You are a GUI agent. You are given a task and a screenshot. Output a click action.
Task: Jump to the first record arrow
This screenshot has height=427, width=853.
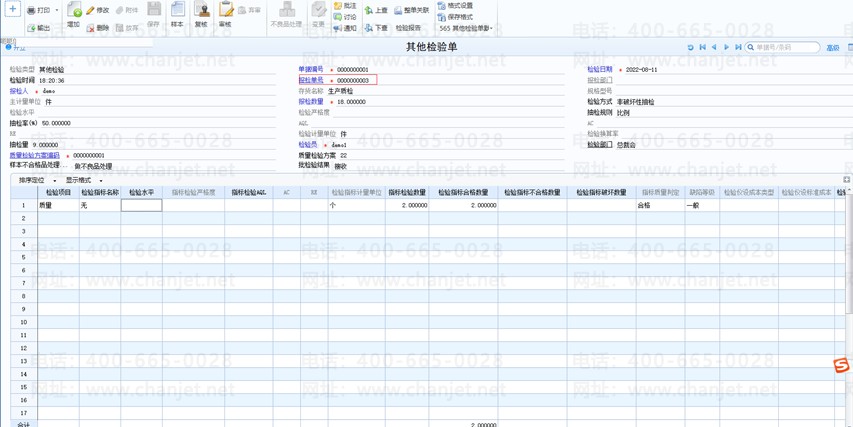[702, 47]
